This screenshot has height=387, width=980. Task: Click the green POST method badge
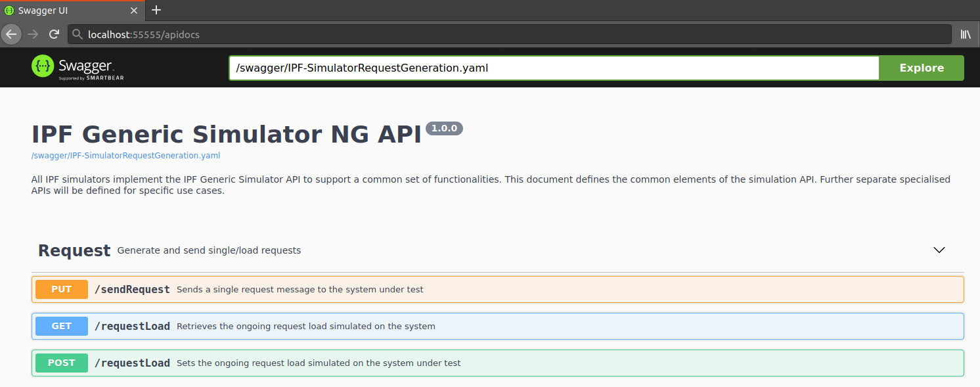61,363
